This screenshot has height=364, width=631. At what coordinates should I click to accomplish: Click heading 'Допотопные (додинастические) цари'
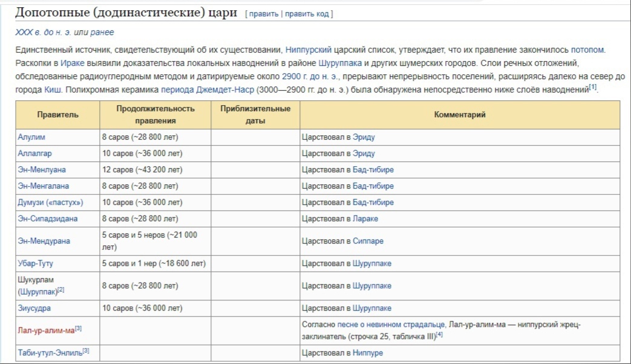(126, 13)
